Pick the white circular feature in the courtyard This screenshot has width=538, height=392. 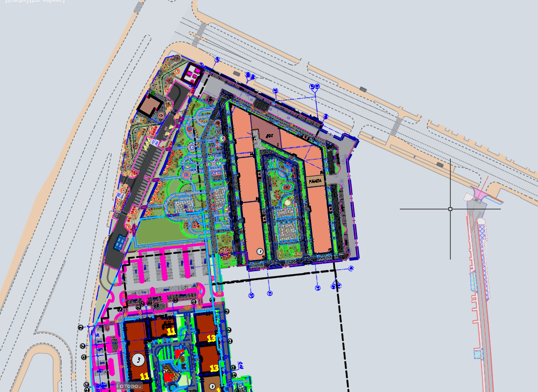(287, 203)
